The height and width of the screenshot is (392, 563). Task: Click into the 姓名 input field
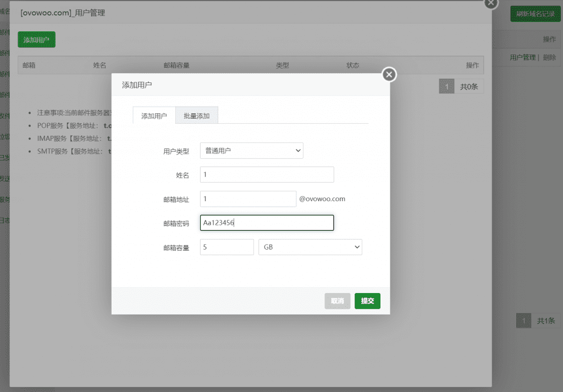[267, 175]
